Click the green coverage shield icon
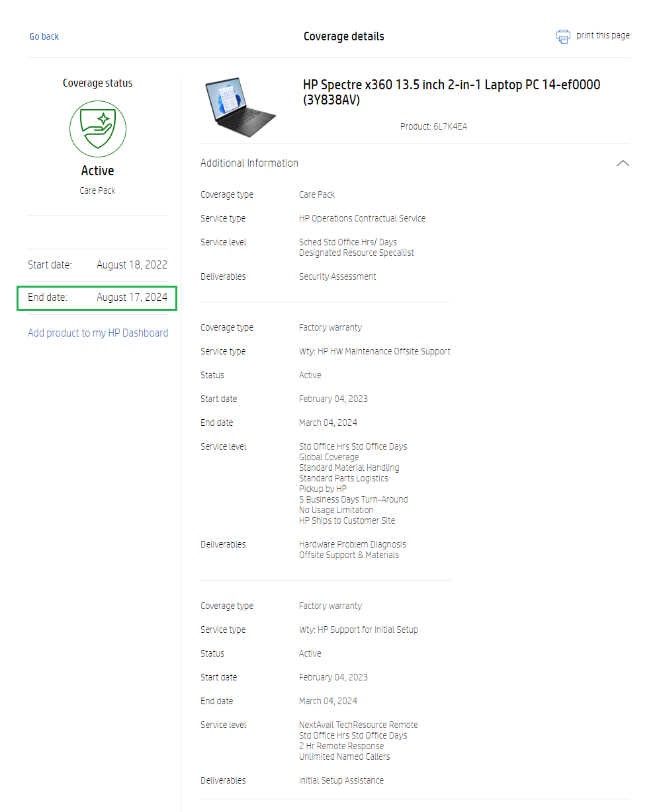Image resolution: width=657 pixels, height=812 pixels. point(98,129)
